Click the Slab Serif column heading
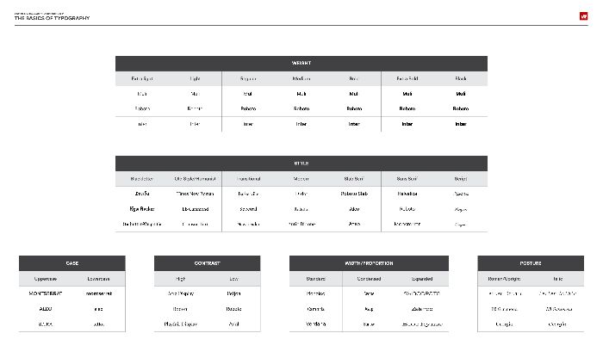Viewport: 603px width, 364px height. tap(354, 179)
